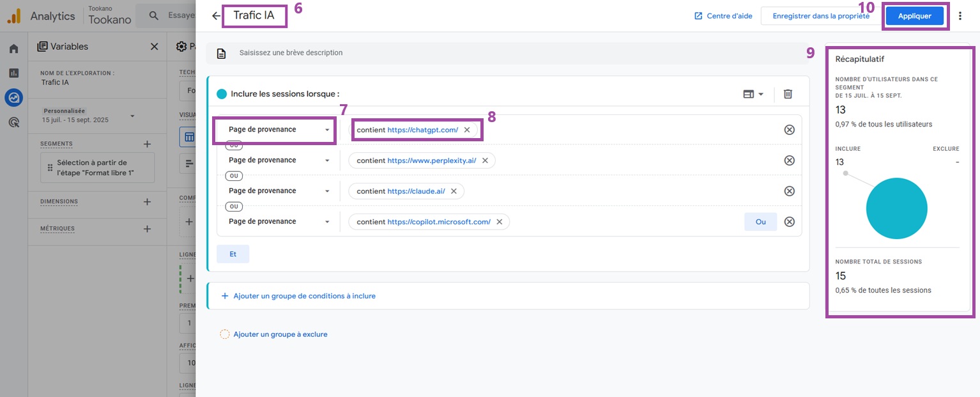
Task: Click the back arrow next to Trafic IA
Action: click(216, 16)
